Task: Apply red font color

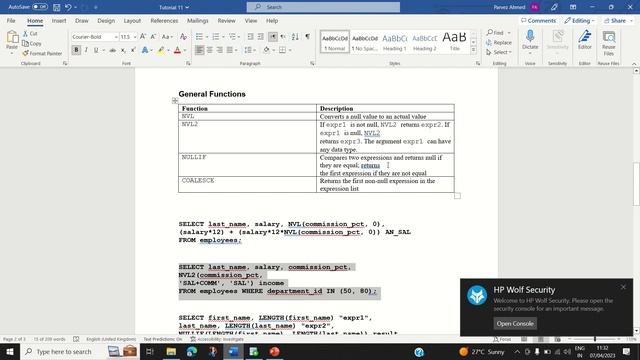Action: click(x=177, y=50)
